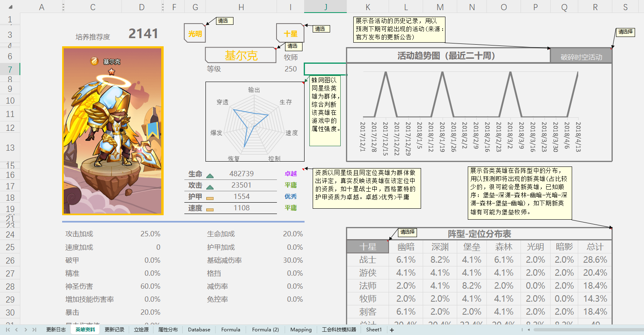
Task: Click the 游侠 总计 cell 20.4%
Action: tap(595, 273)
